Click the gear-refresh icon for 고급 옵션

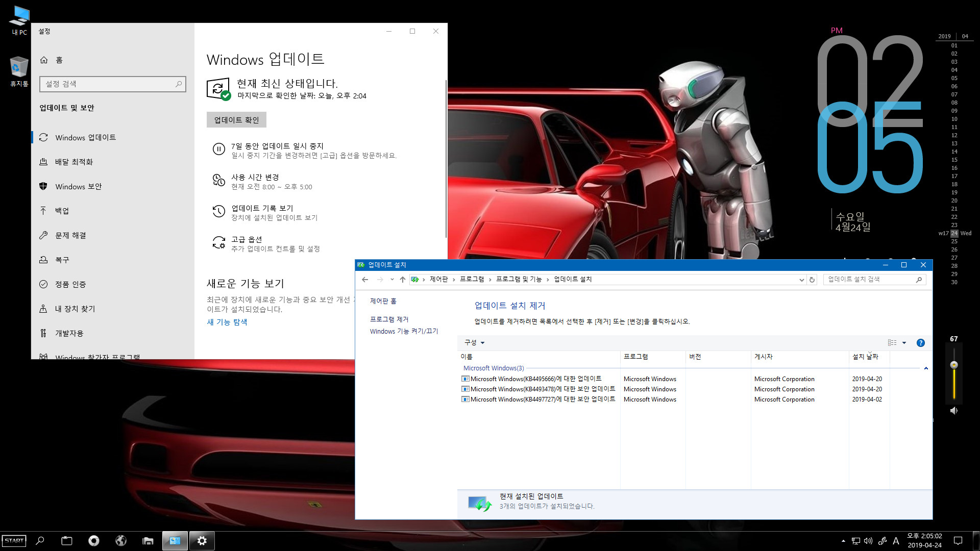[x=218, y=242]
